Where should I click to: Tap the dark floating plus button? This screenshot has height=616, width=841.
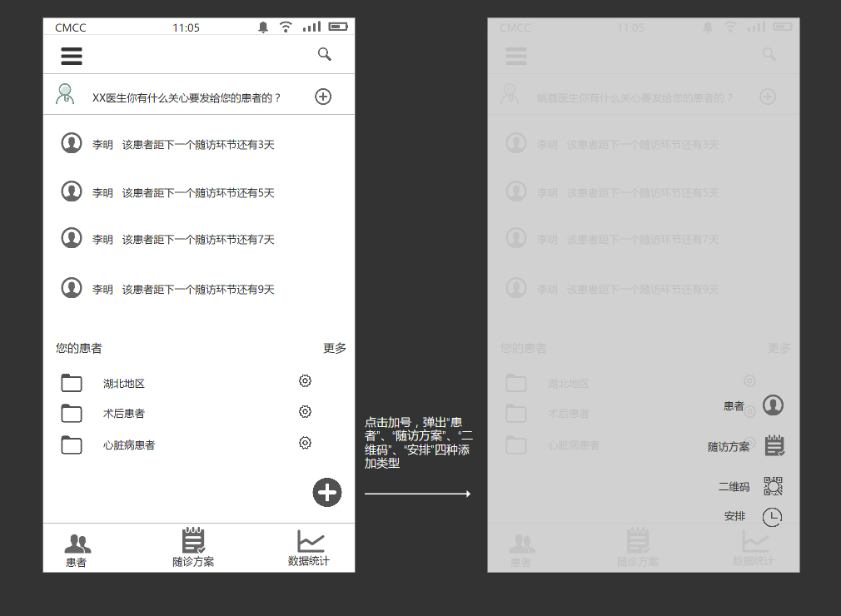click(x=327, y=492)
